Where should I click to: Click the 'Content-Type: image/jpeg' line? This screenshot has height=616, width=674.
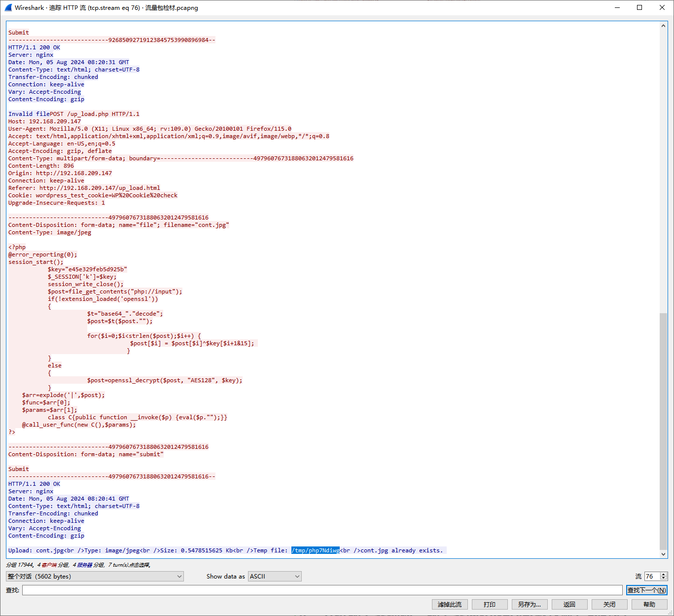[50, 232]
